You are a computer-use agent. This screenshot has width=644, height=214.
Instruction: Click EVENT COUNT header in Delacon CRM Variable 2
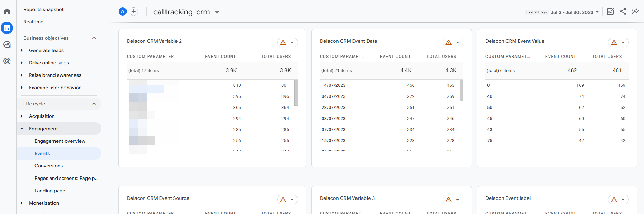coord(221,57)
